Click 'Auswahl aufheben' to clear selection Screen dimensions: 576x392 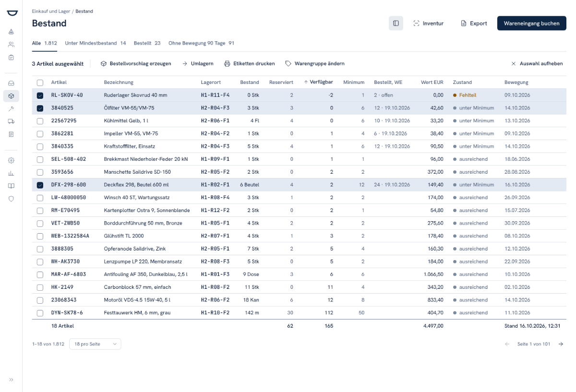(537, 64)
